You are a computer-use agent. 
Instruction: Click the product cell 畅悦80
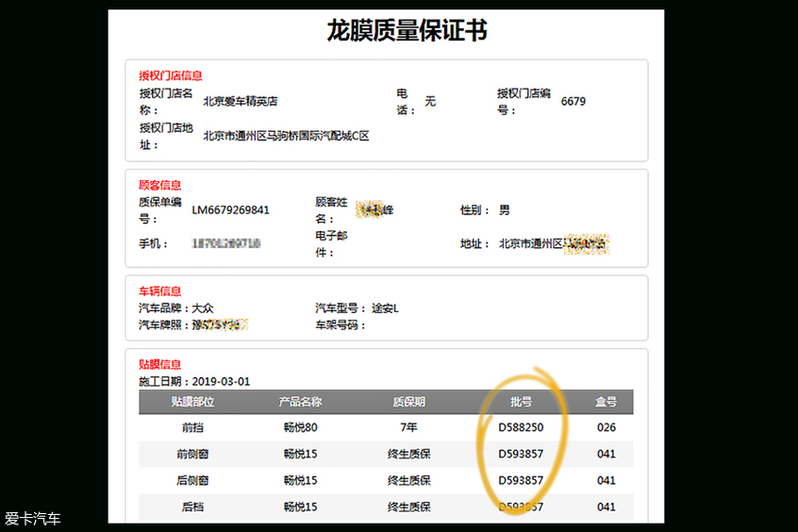pyautogui.click(x=300, y=427)
